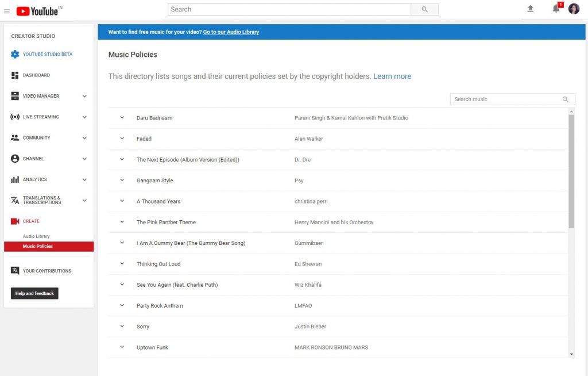Expand the Sorry row chevron
This screenshot has height=376, width=588.
point(122,326)
